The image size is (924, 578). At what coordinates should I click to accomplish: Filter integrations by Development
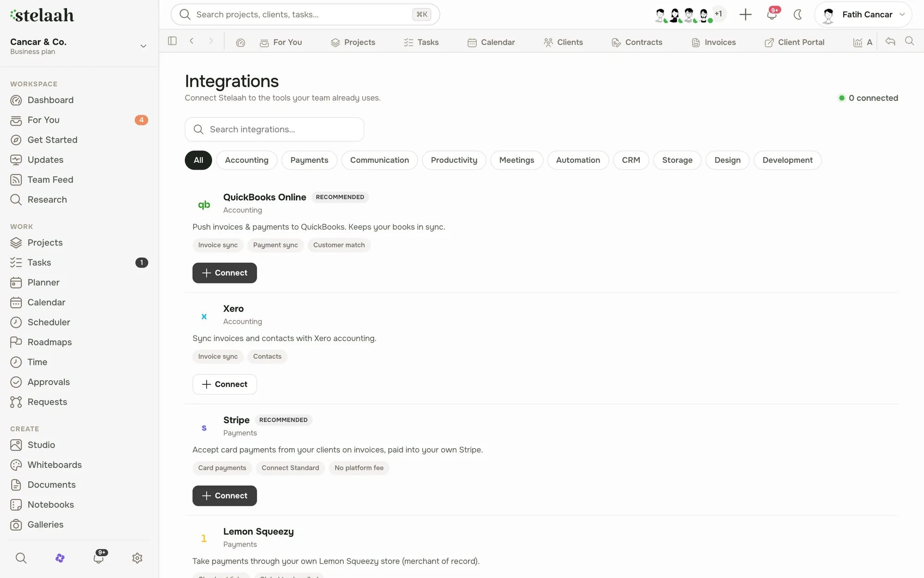[787, 160]
